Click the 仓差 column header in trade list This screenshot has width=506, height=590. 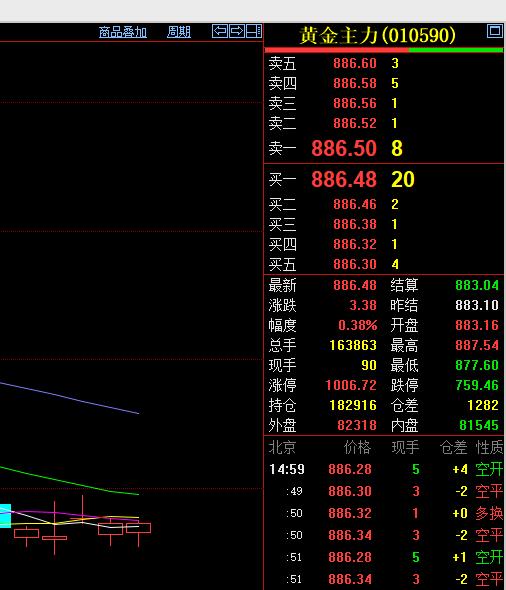(x=453, y=447)
